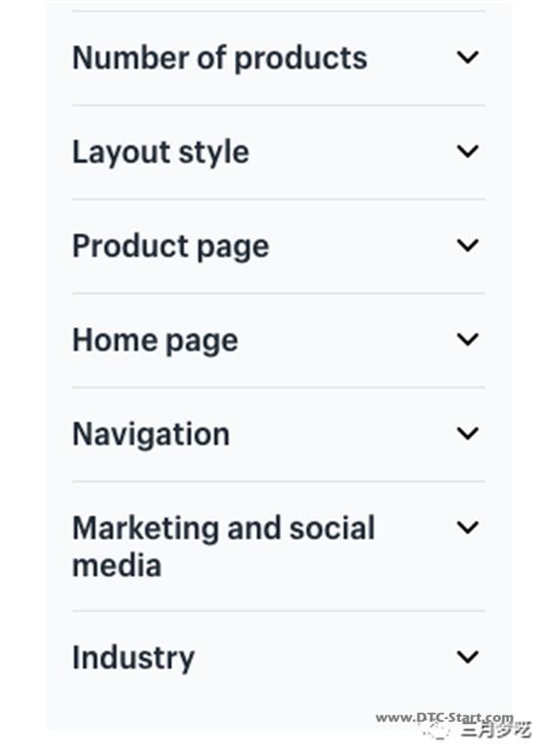Click the WeChat logo in the watermark
The height and width of the screenshot is (756, 548).
click(x=437, y=731)
